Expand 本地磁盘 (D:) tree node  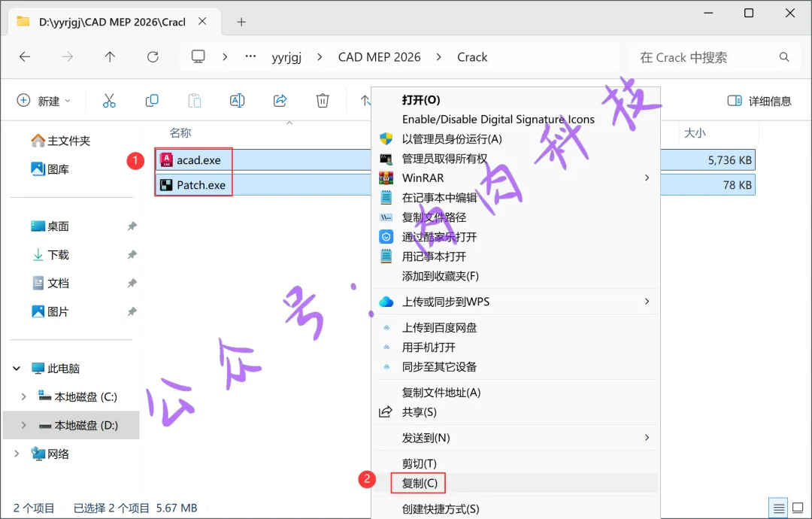click(24, 425)
